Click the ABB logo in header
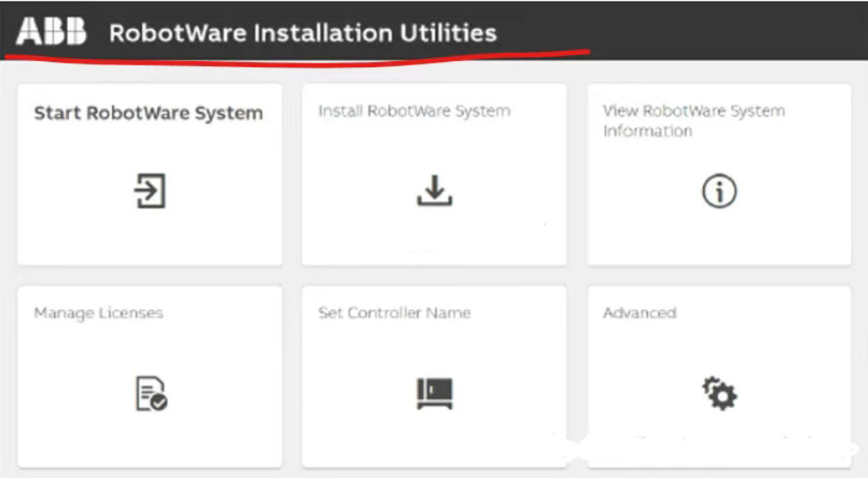This screenshot has width=868, height=478. [x=52, y=33]
